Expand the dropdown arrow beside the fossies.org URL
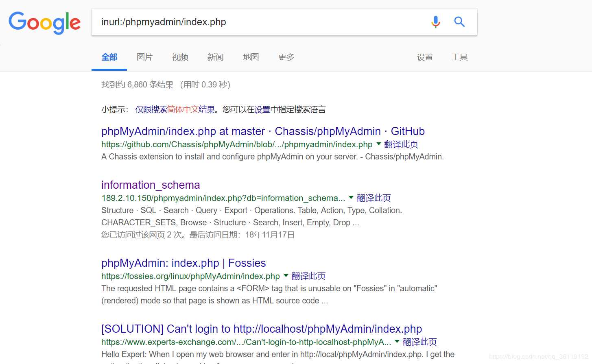Screen dimensions: 592x364 pyautogui.click(x=286, y=276)
